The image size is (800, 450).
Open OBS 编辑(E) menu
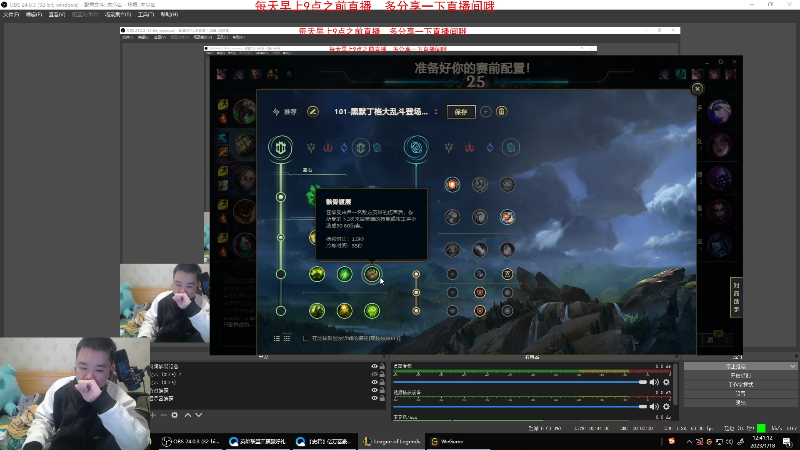point(34,15)
